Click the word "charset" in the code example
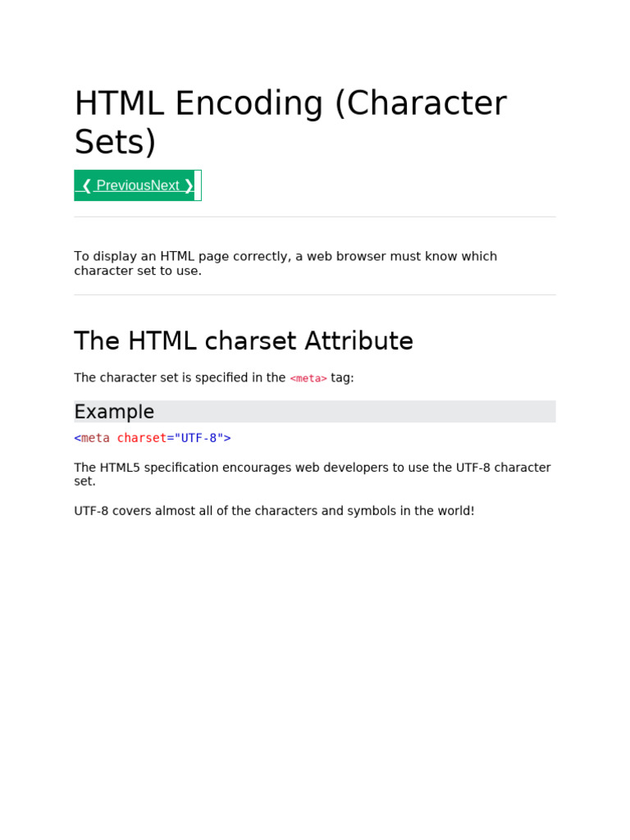This screenshot has width=630, height=840. click(x=141, y=438)
